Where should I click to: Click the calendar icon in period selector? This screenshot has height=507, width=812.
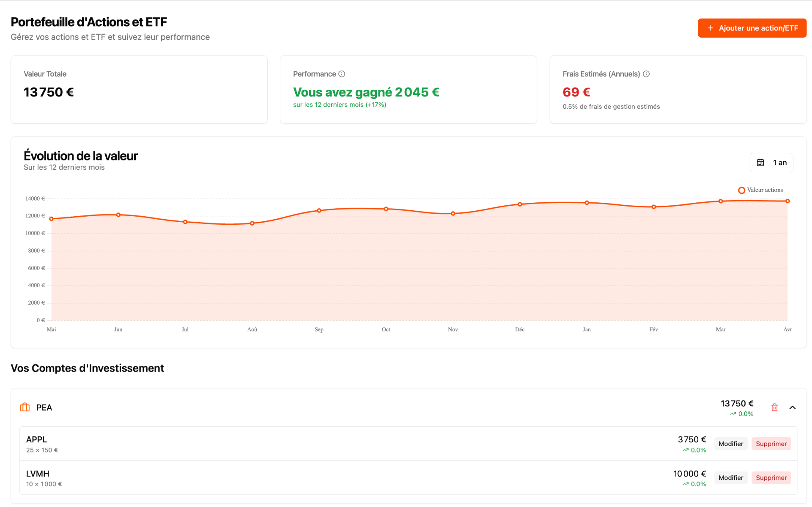tap(760, 163)
